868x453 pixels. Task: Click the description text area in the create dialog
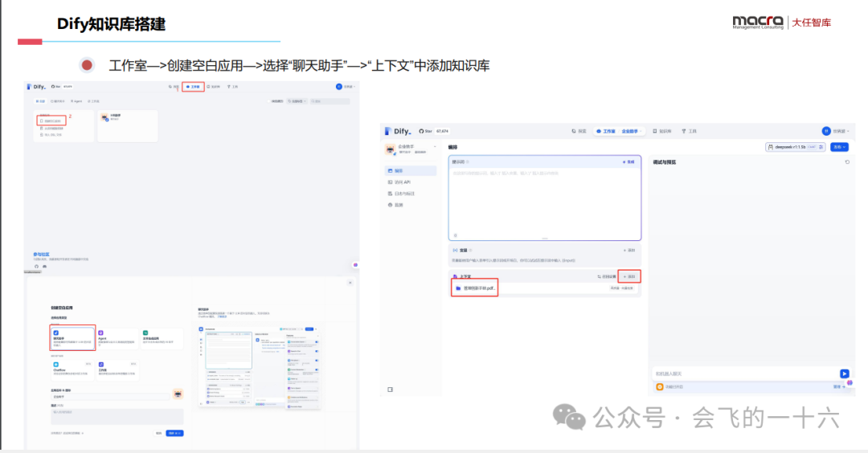coord(117,417)
